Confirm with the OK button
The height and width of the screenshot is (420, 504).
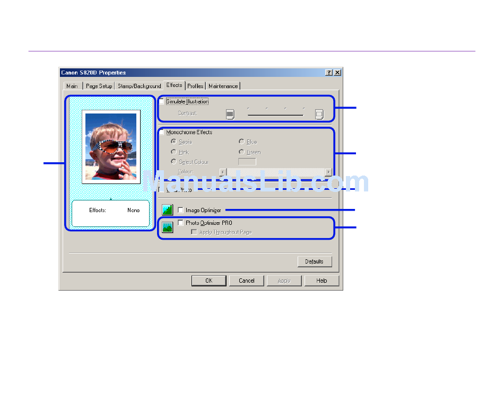(x=209, y=281)
